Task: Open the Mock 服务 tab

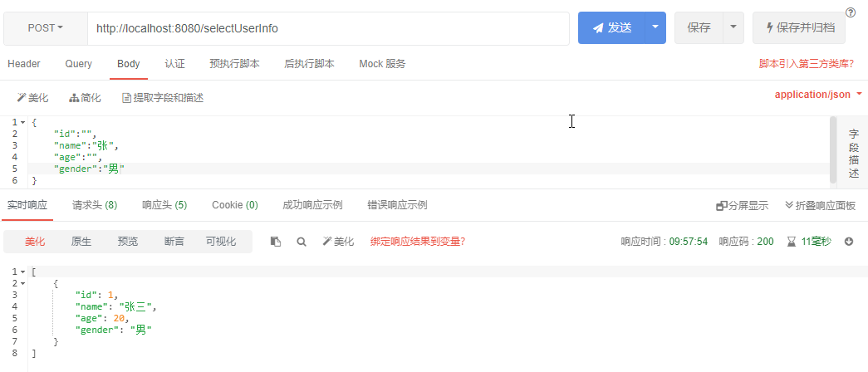Action: point(383,64)
